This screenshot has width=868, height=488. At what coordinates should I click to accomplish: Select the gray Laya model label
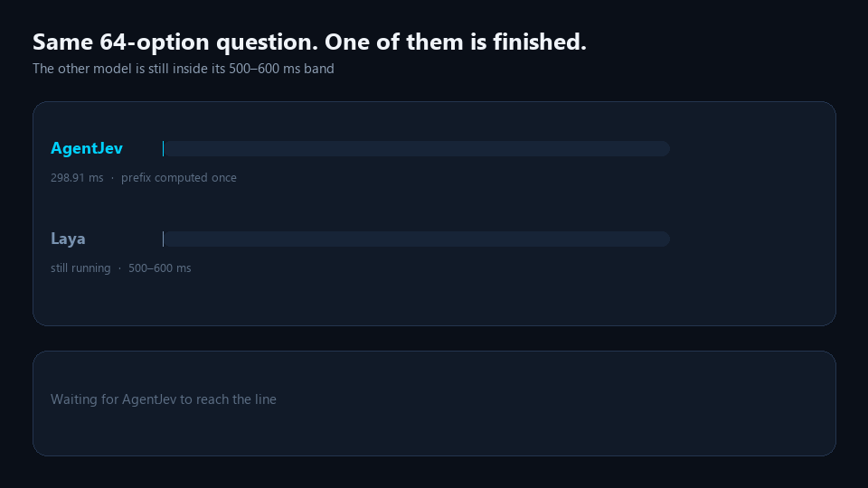coord(68,239)
